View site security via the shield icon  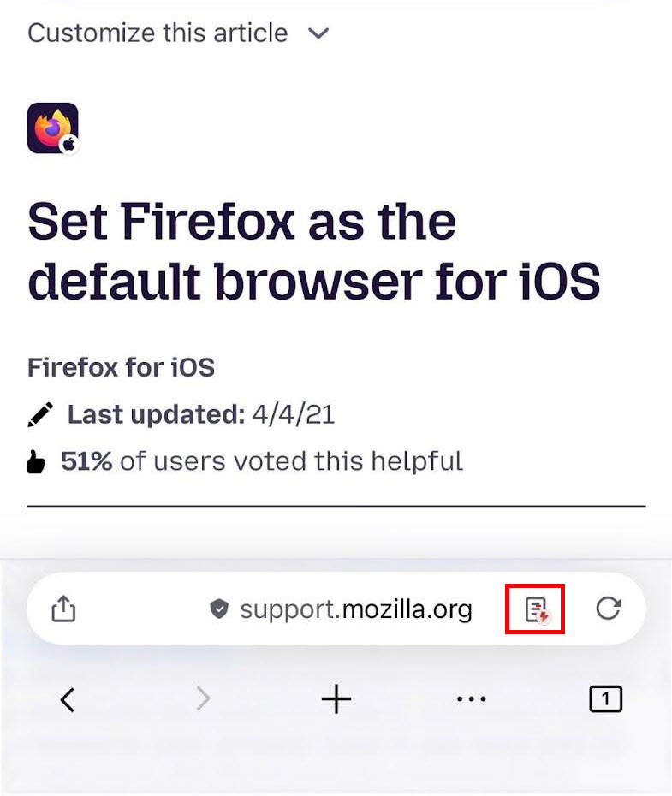tap(220, 609)
